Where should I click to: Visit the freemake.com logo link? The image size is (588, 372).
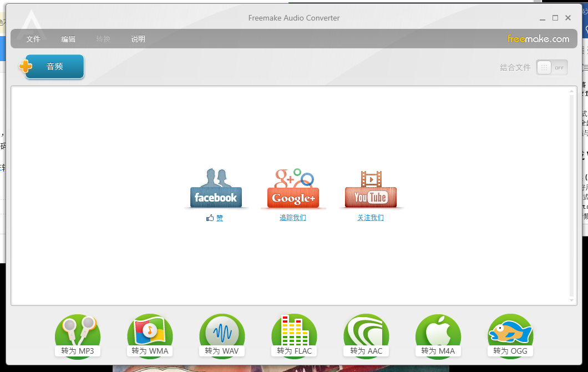[539, 39]
